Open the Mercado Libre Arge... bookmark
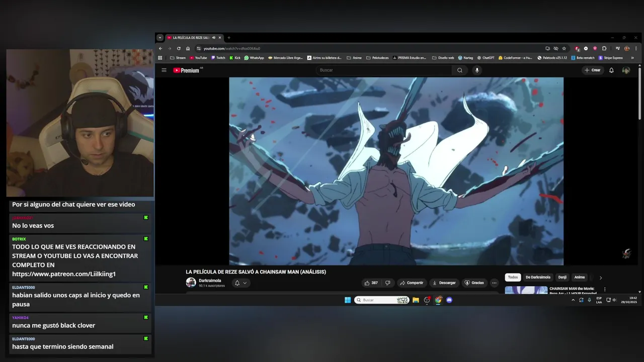The height and width of the screenshot is (362, 644). coord(285,58)
